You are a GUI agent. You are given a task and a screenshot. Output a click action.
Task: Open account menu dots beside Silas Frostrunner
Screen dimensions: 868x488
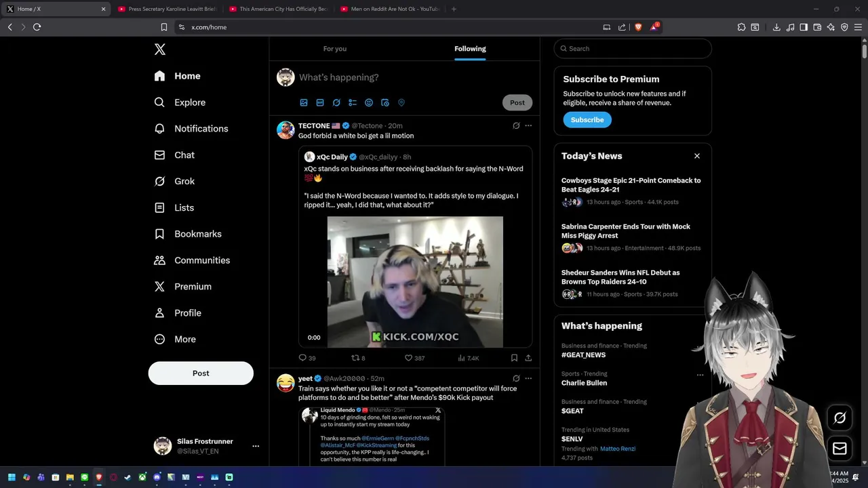(x=256, y=446)
